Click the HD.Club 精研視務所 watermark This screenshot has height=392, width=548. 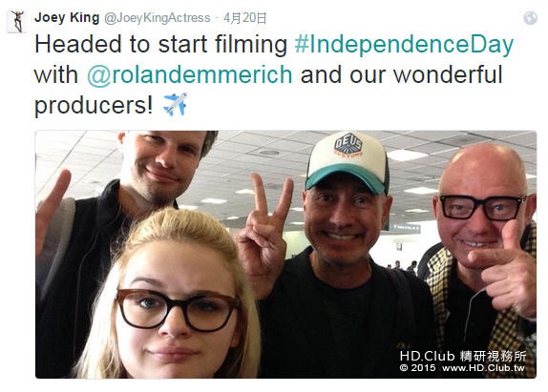(x=463, y=356)
